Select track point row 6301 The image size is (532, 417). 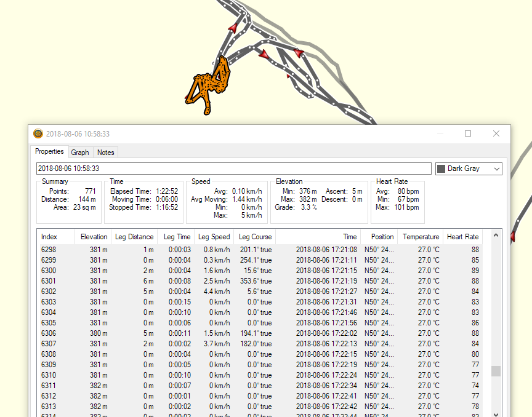click(260, 282)
